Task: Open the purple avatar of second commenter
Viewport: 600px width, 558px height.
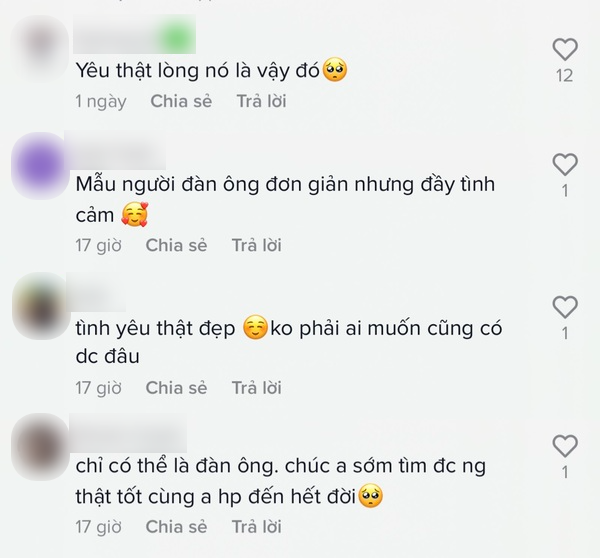Action: point(40,165)
